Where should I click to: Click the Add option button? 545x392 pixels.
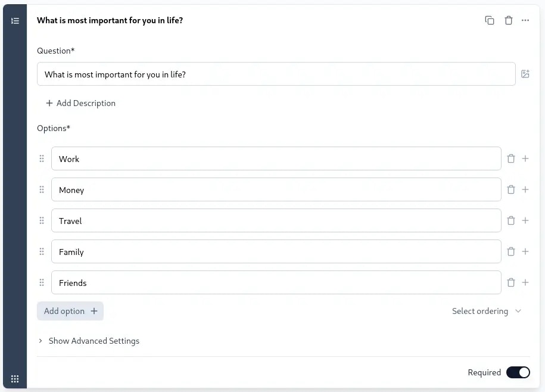70,310
